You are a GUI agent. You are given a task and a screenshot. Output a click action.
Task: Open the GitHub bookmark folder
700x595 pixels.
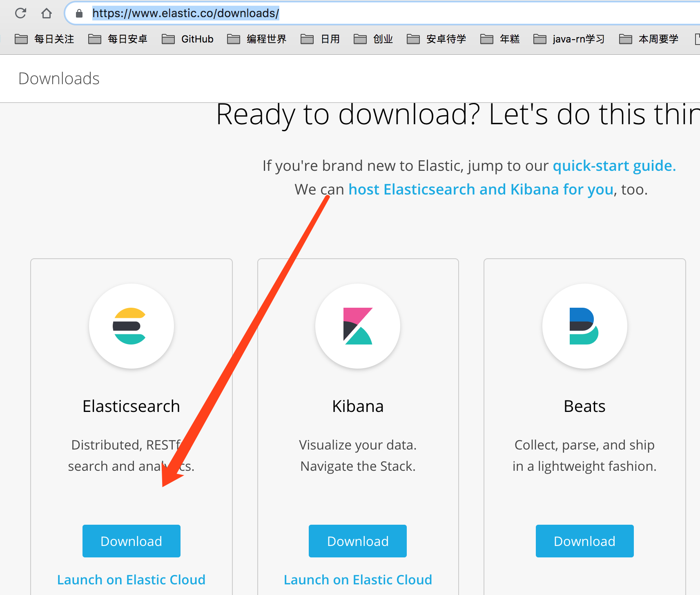(x=188, y=39)
